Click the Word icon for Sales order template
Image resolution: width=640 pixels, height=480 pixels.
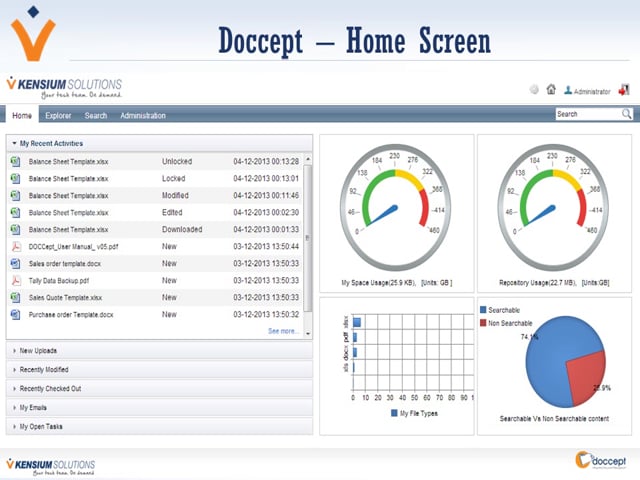pos(16,263)
